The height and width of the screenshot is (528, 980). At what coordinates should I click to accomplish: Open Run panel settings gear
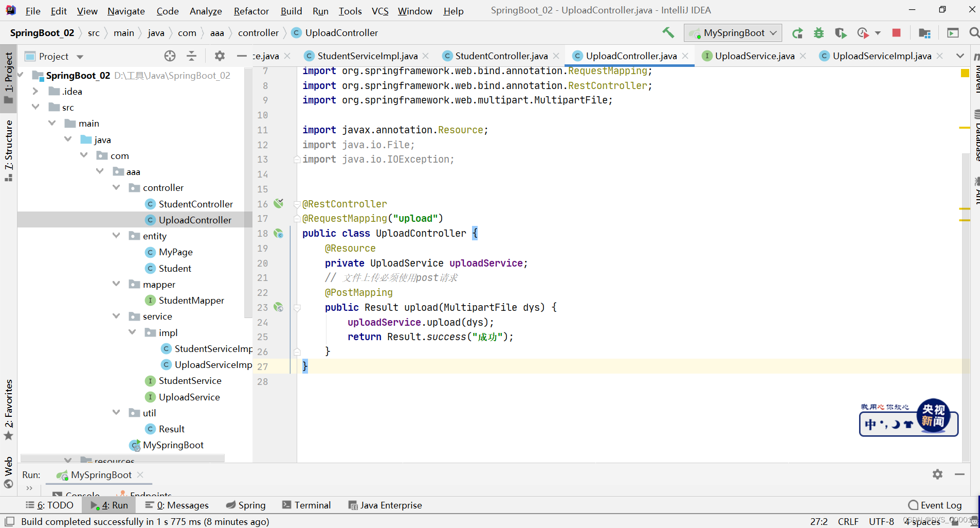pyautogui.click(x=937, y=474)
